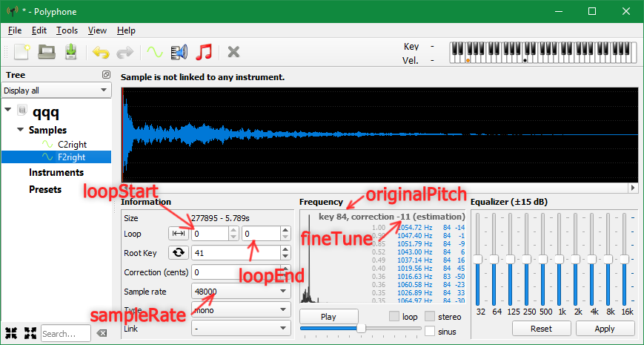Collapse the Samples tree node

(x=21, y=130)
